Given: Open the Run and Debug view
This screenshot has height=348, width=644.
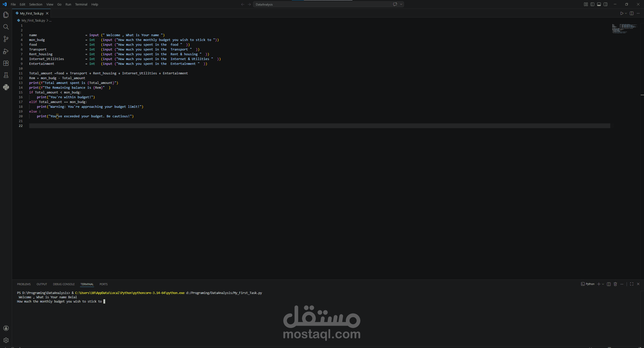Looking at the screenshot, I should 6,51.
